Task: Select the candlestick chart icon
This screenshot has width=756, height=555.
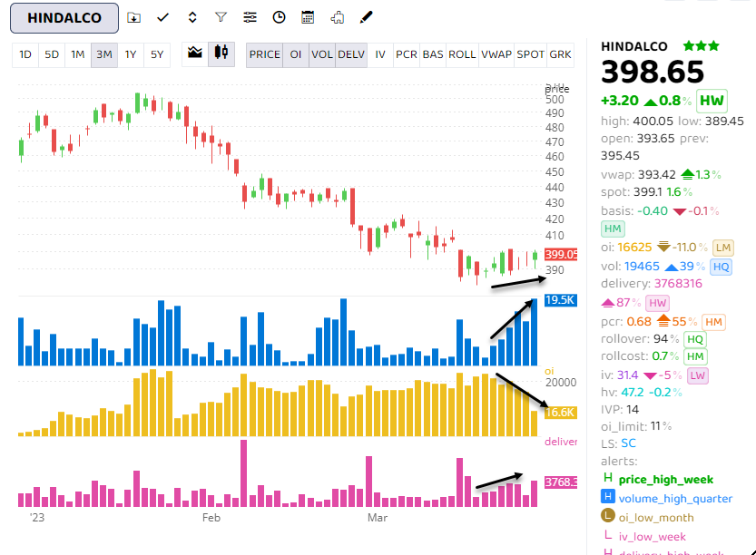Action: [220, 54]
